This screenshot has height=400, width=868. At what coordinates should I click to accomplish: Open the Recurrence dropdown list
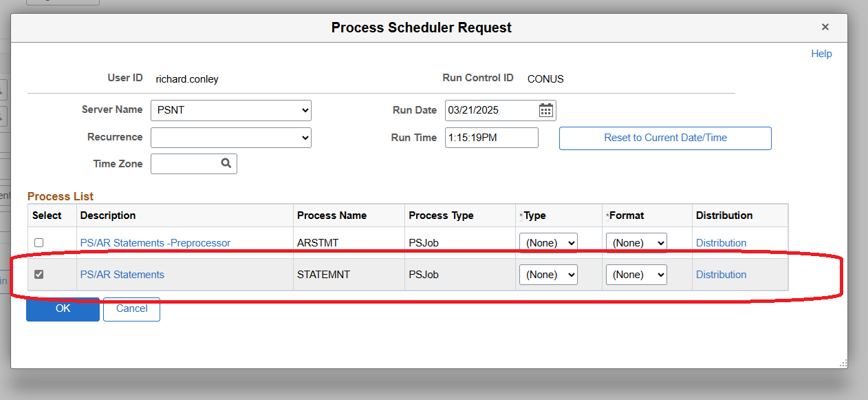click(x=231, y=137)
